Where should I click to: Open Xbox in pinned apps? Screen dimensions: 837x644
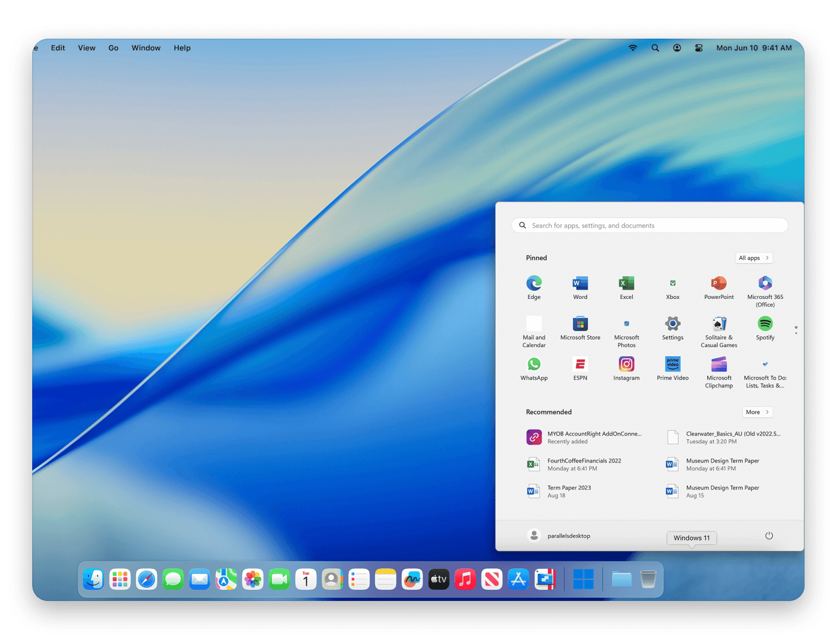672,288
